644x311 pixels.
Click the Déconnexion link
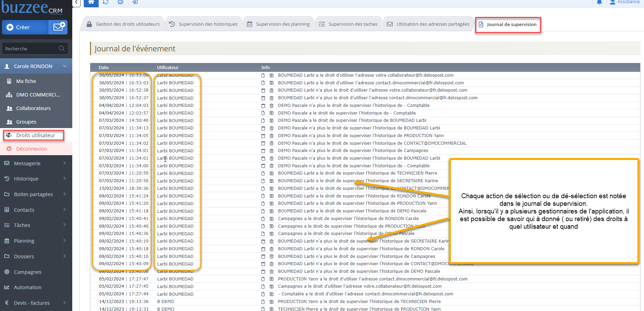click(31, 149)
